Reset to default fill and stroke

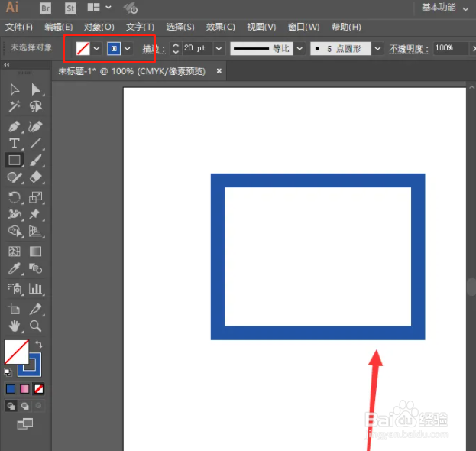tap(8, 372)
